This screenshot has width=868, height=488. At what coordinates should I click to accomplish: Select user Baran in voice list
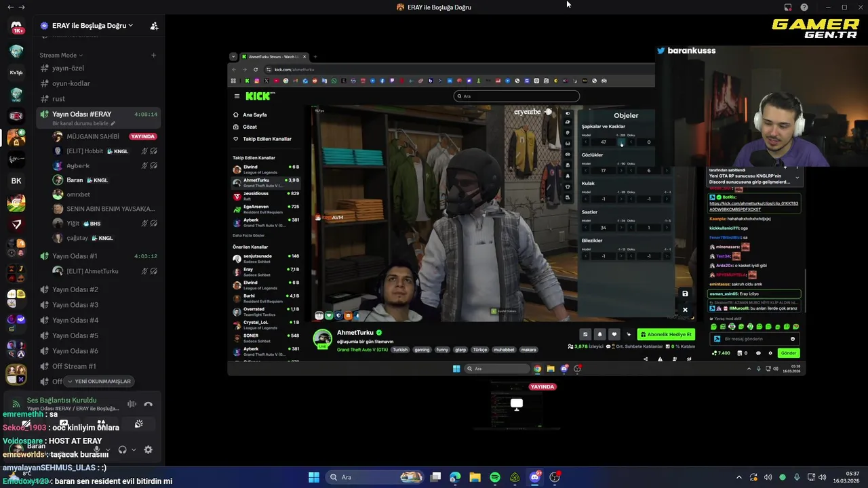point(105,180)
